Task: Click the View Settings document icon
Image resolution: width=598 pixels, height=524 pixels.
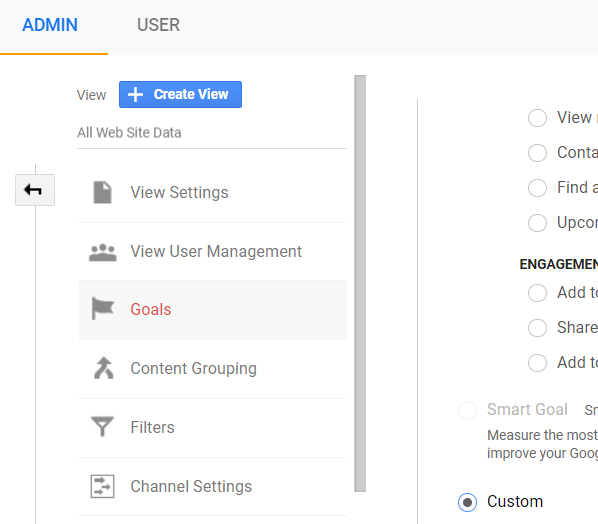Action: (x=103, y=192)
